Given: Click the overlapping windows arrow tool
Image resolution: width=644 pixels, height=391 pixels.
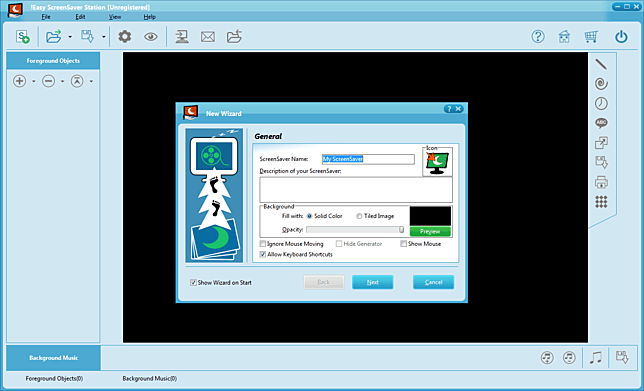Looking at the screenshot, I should 601,143.
